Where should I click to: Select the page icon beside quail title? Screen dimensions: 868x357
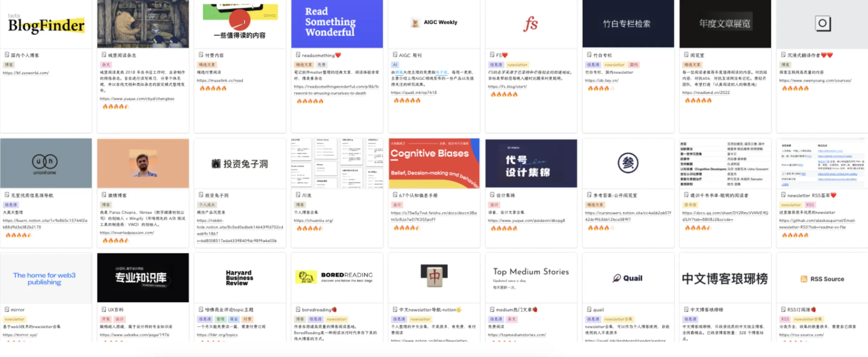coord(589,309)
